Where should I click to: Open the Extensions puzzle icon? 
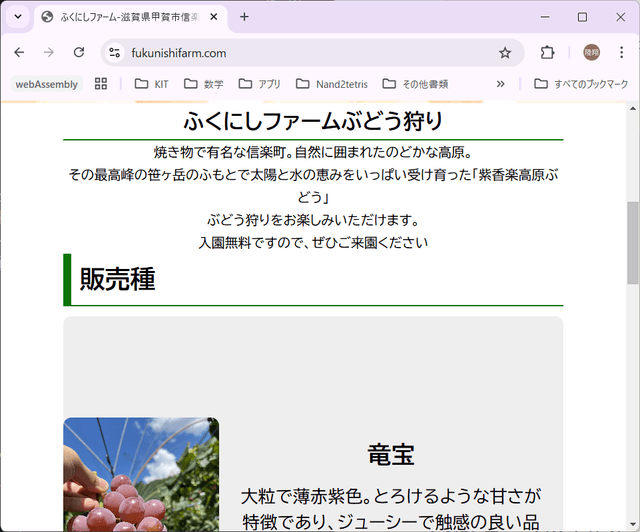click(x=547, y=53)
